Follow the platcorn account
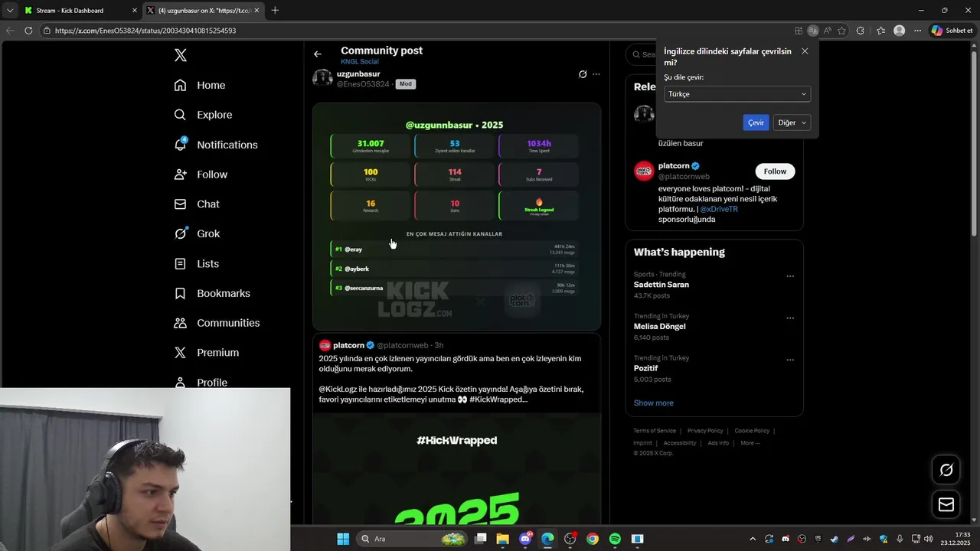This screenshot has height=551, width=980. point(775,171)
